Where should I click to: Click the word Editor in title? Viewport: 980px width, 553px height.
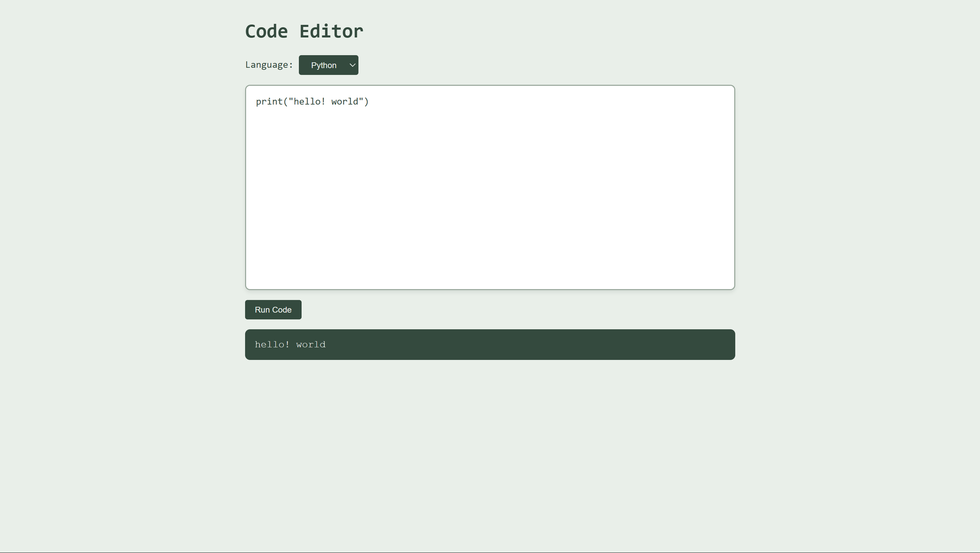click(331, 31)
